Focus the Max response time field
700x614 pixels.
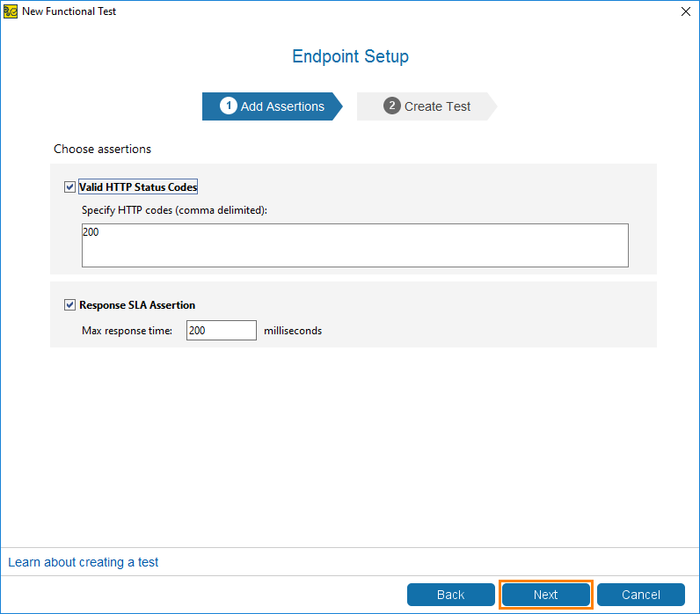[x=222, y=331]
